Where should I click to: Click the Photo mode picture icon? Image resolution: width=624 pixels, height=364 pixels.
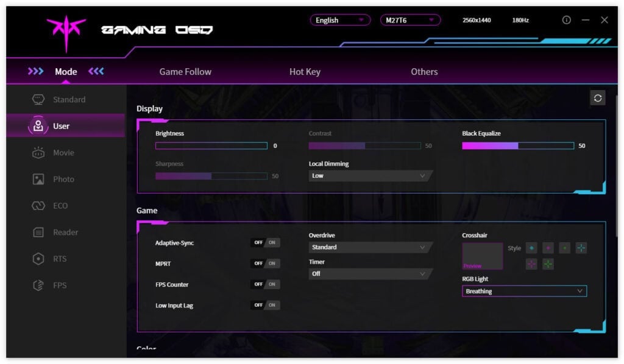[38, 179]
